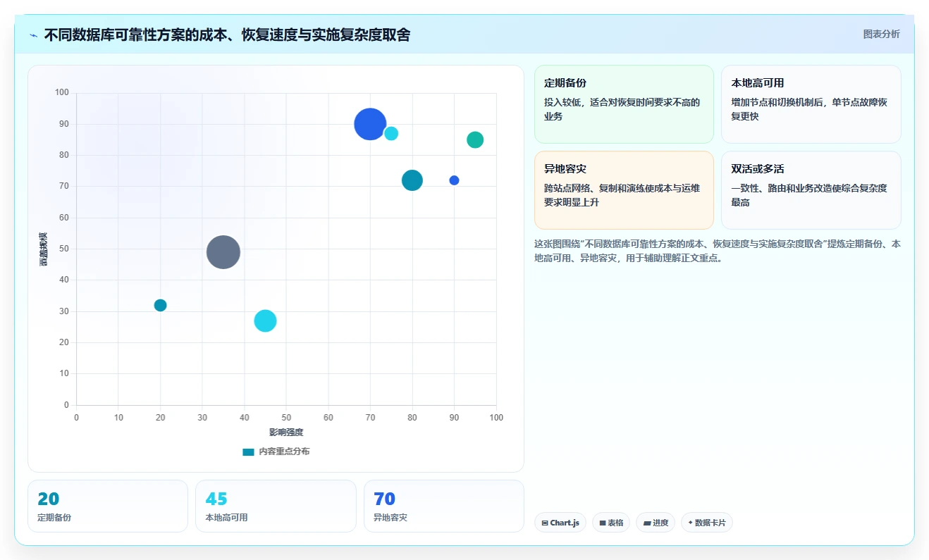Viewport: 929px width, 560px height.
Task: Open the 异地容灾 description card
Action: 624,190
